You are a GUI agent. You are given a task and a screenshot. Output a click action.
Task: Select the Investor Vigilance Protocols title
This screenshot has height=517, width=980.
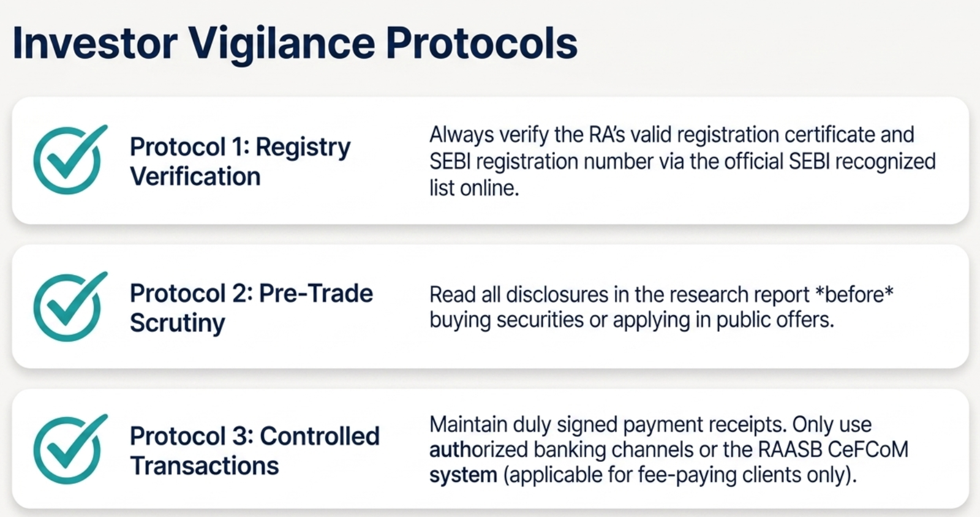tap(295, 43)
